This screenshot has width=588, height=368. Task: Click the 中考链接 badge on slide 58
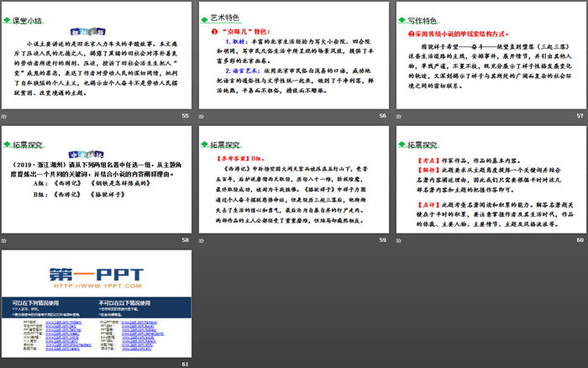[76, 153]
